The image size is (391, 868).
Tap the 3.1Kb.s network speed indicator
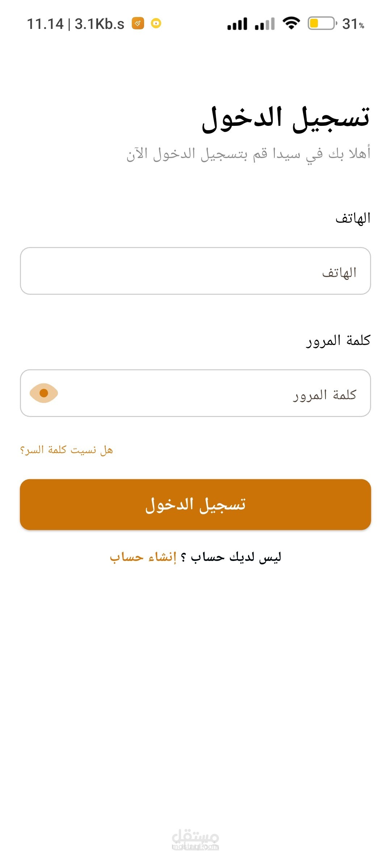pos(100,24)
